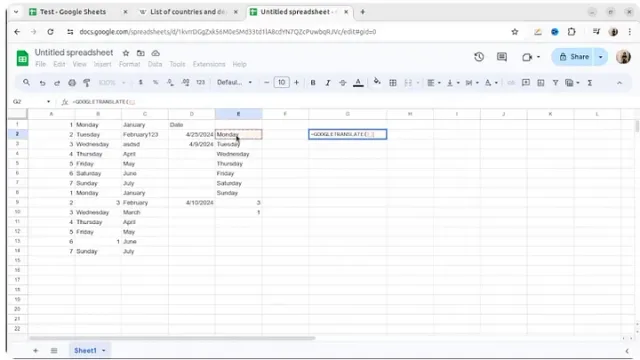Open text rotation dropdown
Image resolution: width=640 pixels, height=360 pixels.
tap(491, 83)
